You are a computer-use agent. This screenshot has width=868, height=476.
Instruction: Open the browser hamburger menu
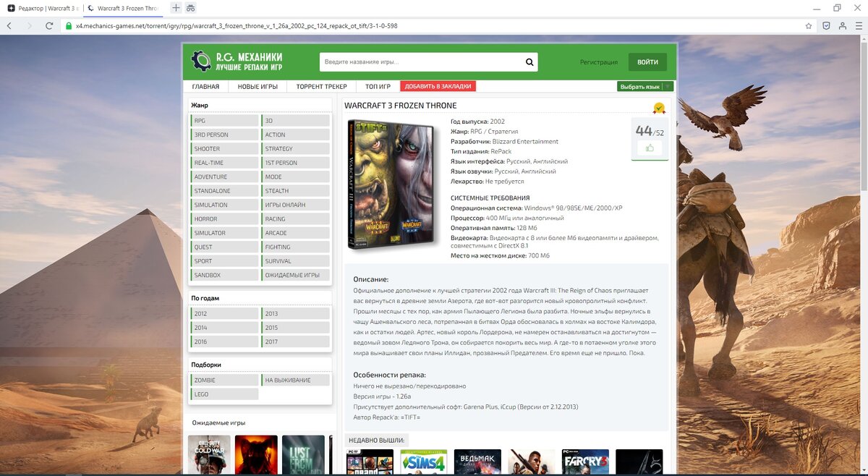pos(860,24)
